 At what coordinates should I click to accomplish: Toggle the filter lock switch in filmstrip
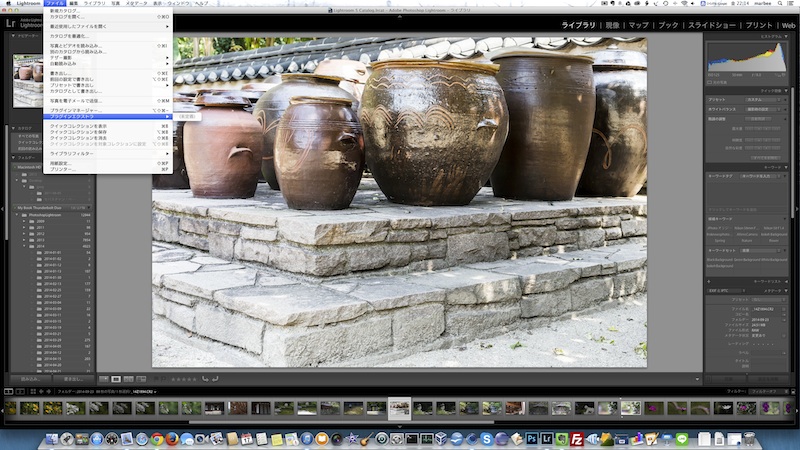click(x=792, y=391)
